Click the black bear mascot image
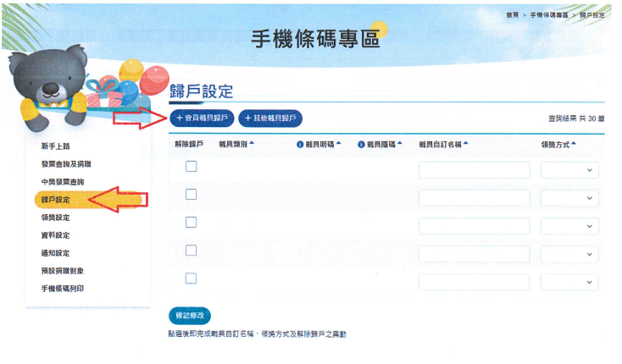Screen dimensions: 622x364 pos(50,89)
